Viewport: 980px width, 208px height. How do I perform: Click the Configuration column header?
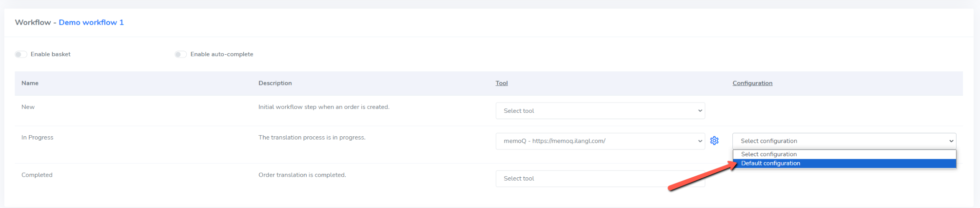[752, 83]
